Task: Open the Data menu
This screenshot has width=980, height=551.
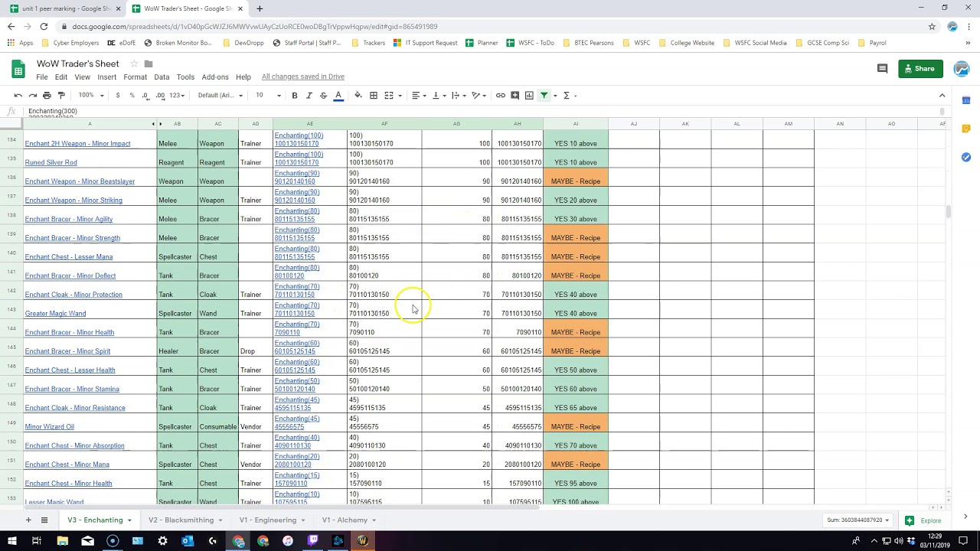Action: (162, 77)
